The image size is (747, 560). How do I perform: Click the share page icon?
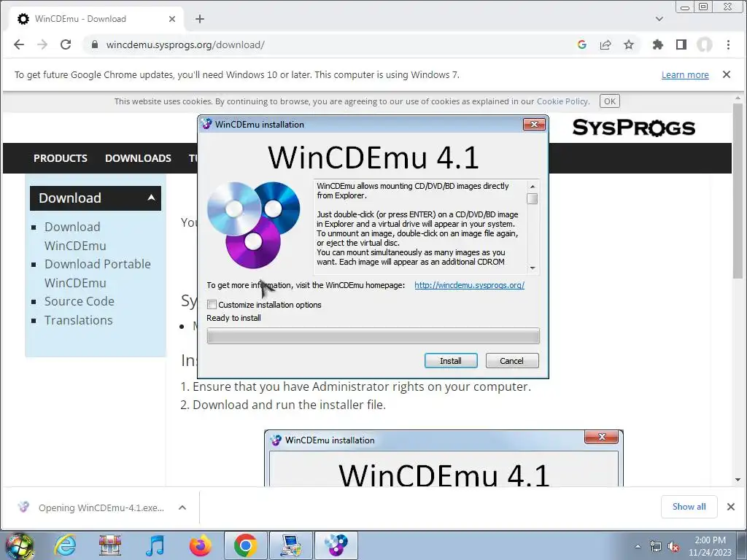click(x=605, y=44)
